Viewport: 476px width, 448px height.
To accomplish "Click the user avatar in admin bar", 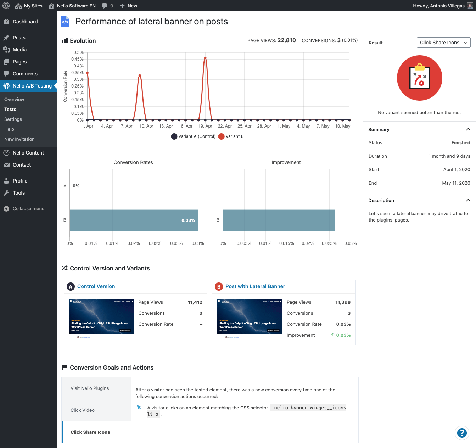I will tap(470, 6).
